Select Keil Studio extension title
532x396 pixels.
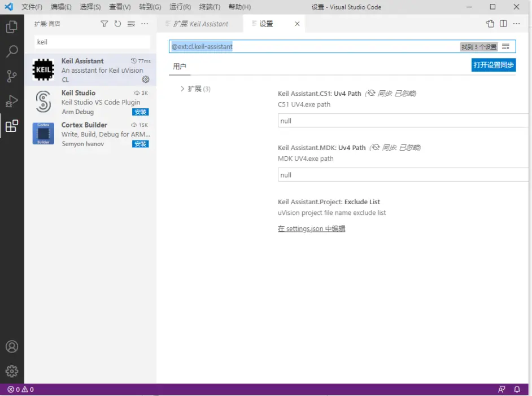coord(79,93)
